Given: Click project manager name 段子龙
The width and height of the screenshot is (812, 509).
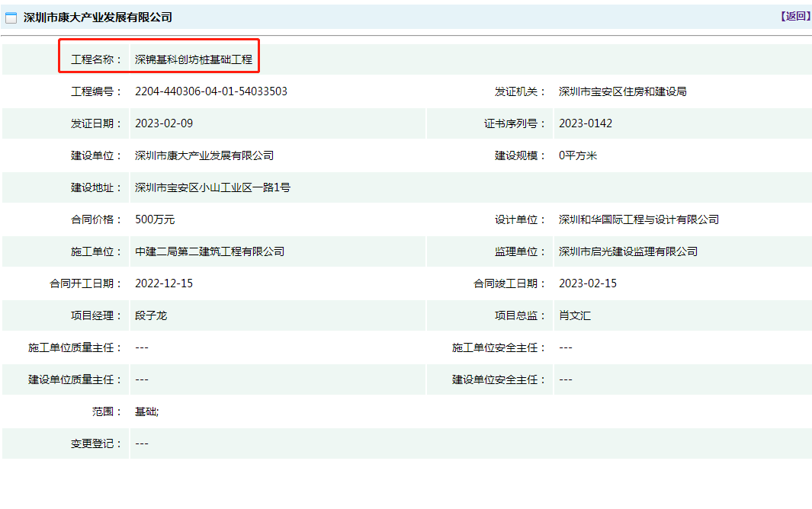Looking at the screenshot, I should point(151,315).
